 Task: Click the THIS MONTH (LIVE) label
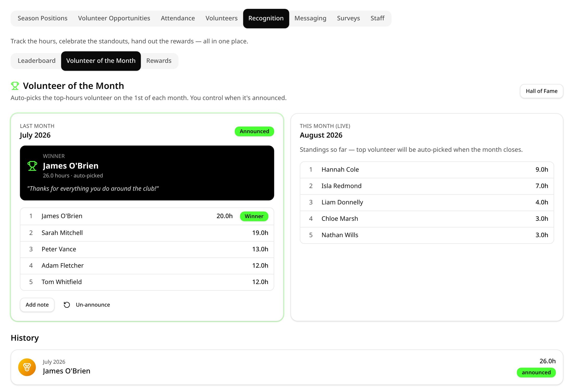(325, 126)
